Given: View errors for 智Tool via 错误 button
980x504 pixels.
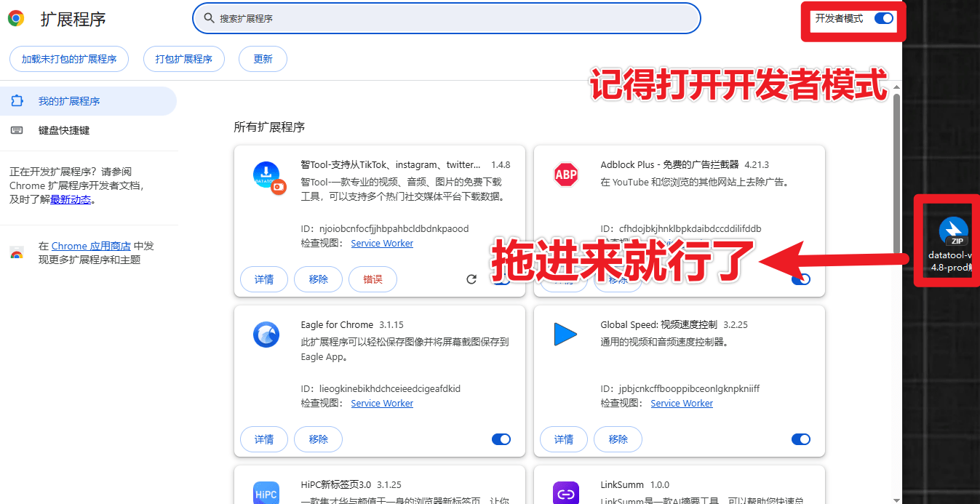Looking at the screenshot, I should [373, 279].
